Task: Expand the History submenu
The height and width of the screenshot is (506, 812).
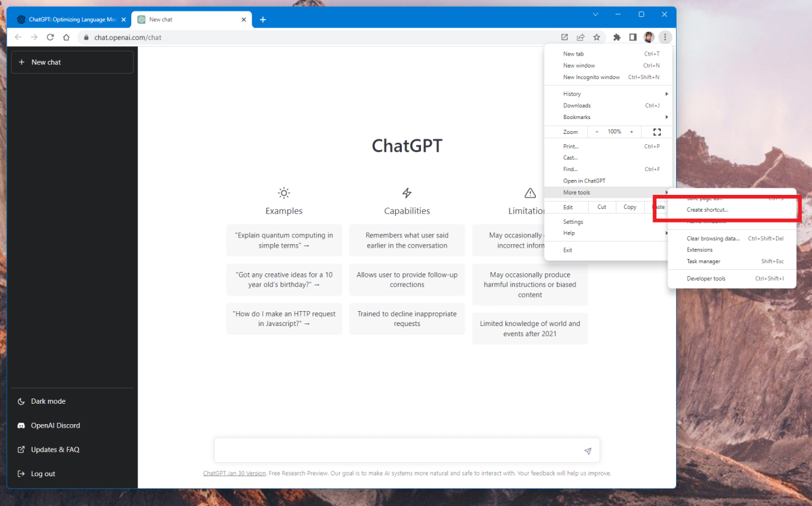Action: coord(608,94)
